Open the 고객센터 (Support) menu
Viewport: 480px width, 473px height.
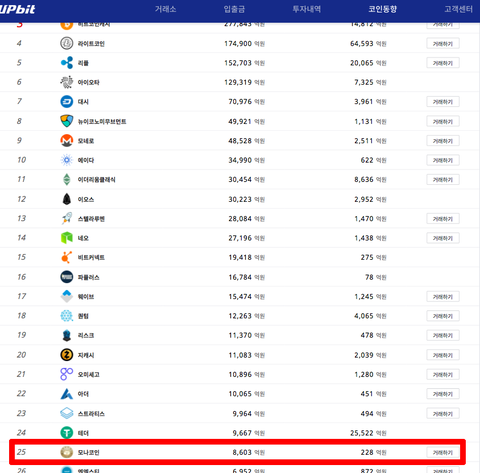click(459, 9)
